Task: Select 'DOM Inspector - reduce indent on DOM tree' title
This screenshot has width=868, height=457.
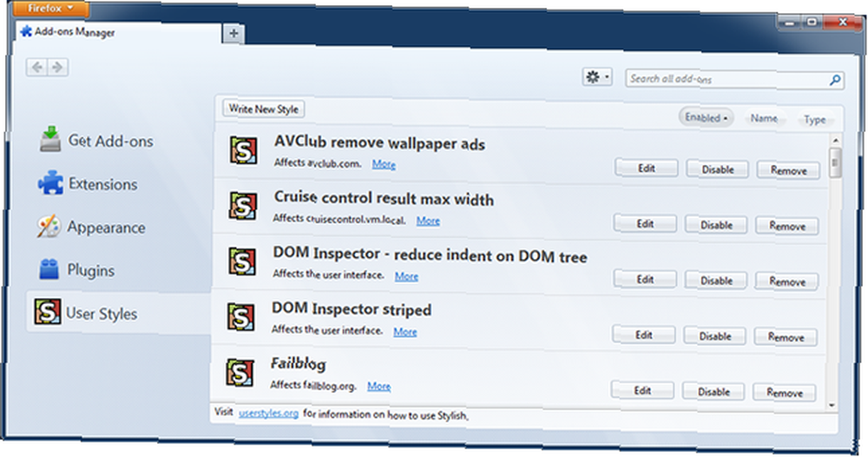Action: coord(430,255)
